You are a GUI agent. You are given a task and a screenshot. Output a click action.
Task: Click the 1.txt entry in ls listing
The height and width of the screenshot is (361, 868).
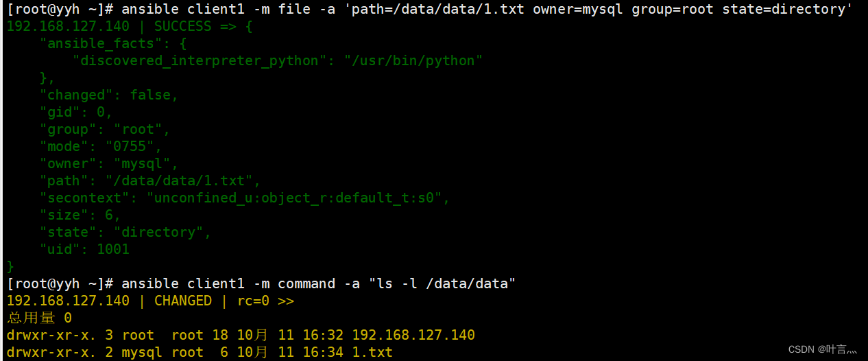372,352
